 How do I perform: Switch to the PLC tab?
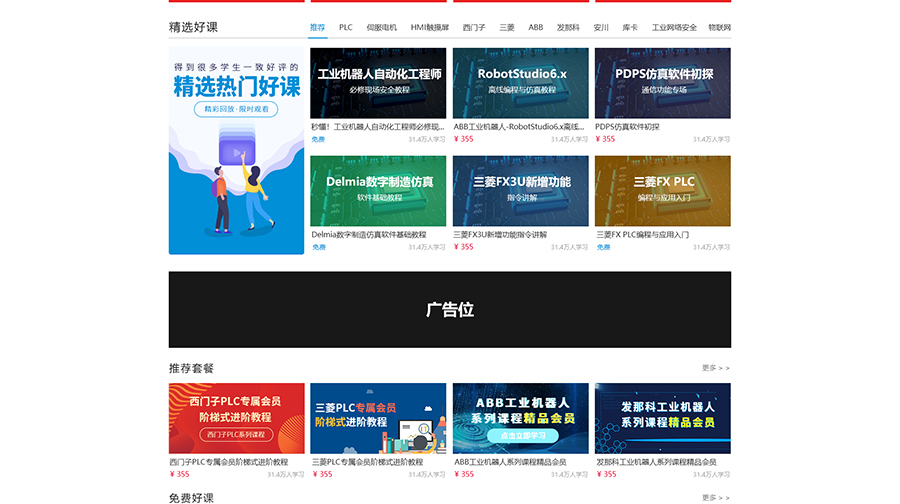[x=345, y=28]
